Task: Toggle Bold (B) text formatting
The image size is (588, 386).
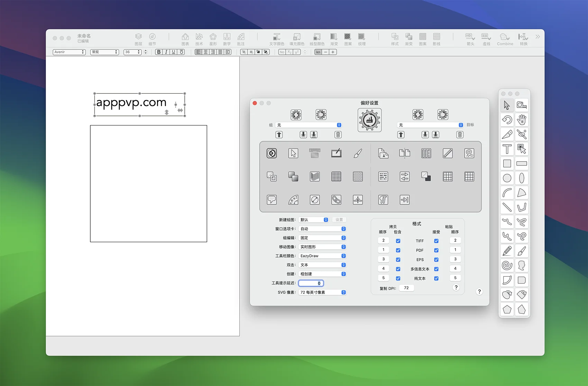Action: tap(159, 52)
